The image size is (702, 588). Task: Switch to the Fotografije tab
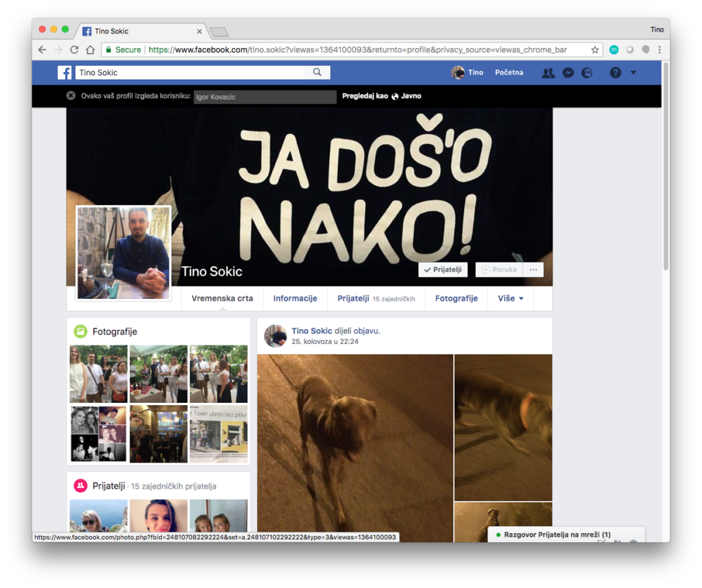coord(456,299)
